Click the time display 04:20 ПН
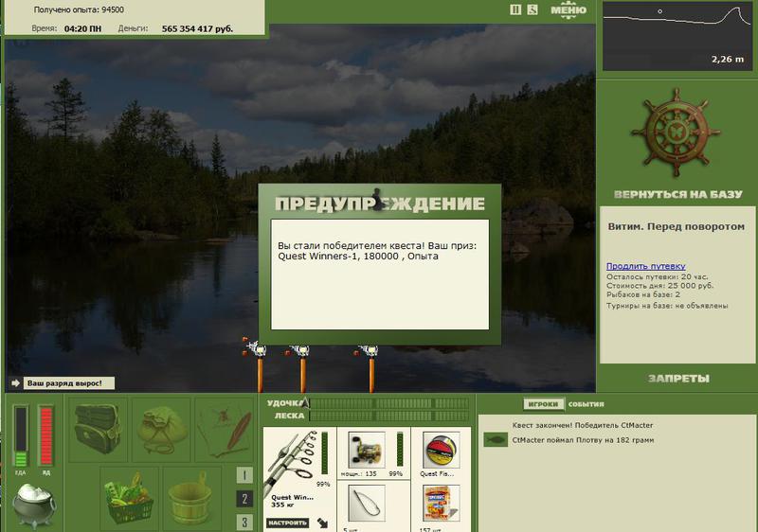The width and height of the screenshot is (758, 532). tap(82, 29)
